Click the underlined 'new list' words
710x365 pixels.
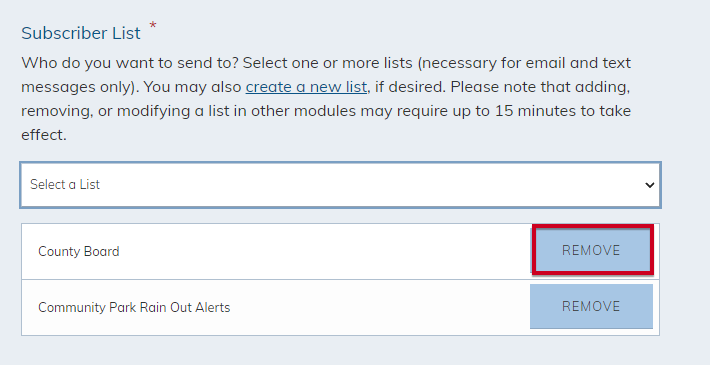point(338,87)
